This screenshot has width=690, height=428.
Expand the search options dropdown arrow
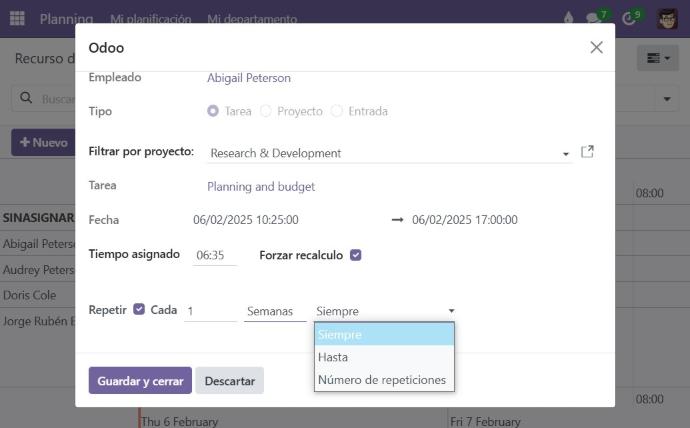click(x=667, y=99)
